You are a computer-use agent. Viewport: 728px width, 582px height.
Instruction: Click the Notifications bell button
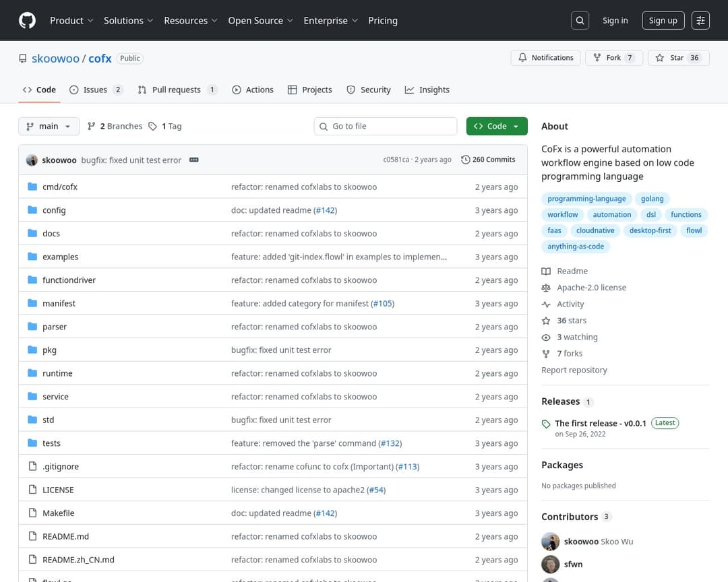(545, 58)
